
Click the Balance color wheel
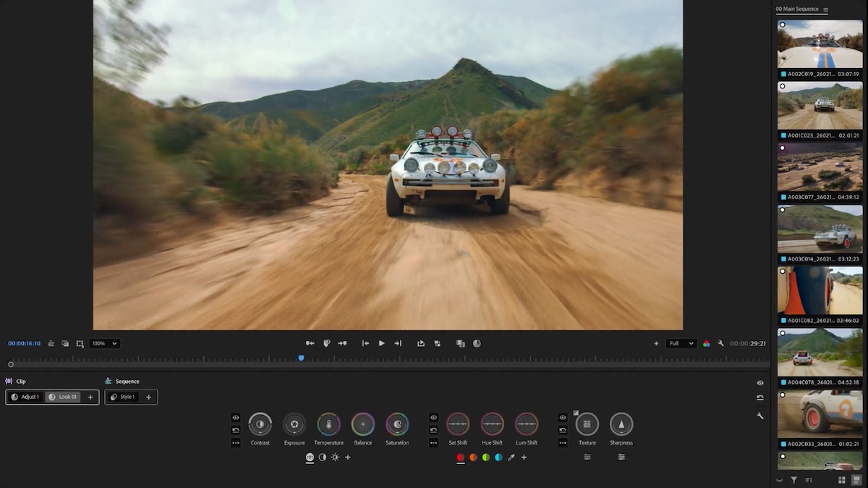click(363, 424)
